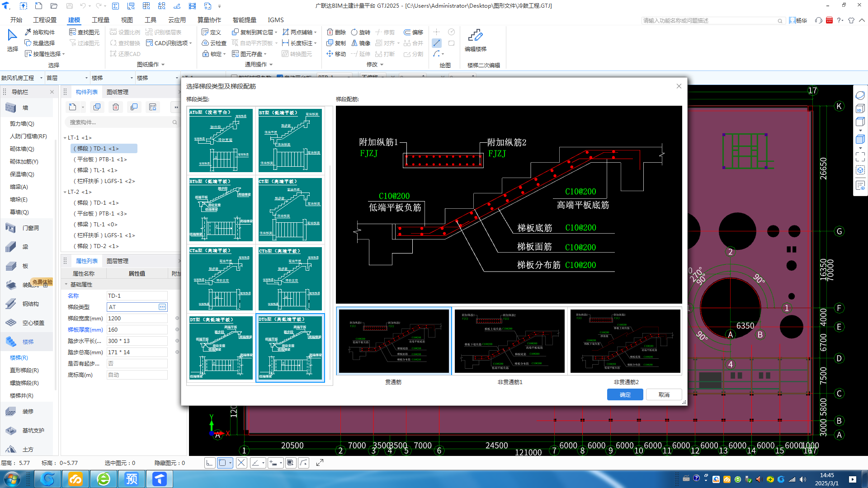Open the 首层 floor dropdown

(x=67, y=78)
